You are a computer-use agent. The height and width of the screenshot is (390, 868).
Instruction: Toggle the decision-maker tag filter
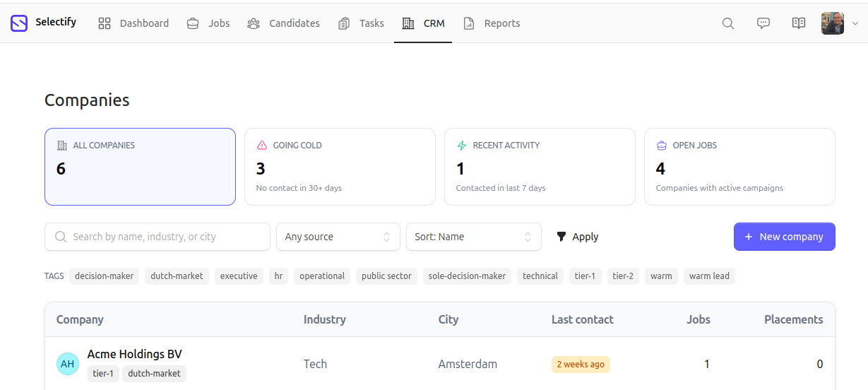[x=104, y=276]
